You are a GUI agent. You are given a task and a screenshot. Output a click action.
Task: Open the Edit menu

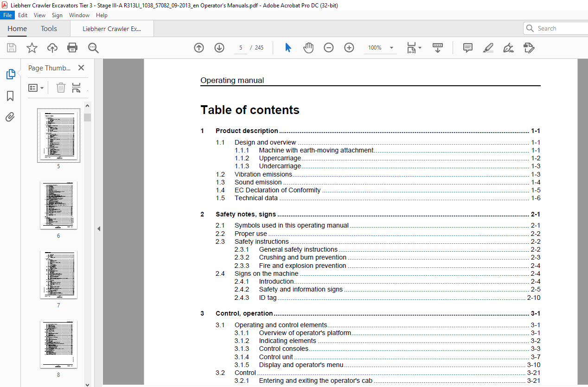pos(23,15)
